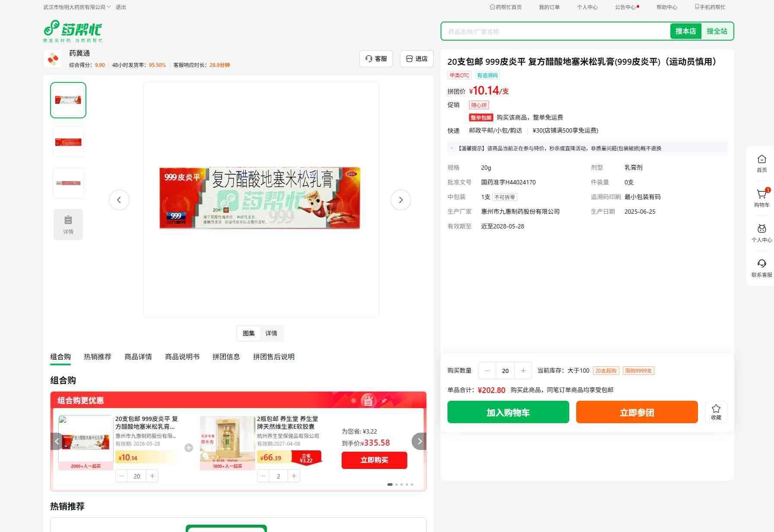Decrease purchase quantity with minus button
The image size is (774, 532).
tap(488, 370)
